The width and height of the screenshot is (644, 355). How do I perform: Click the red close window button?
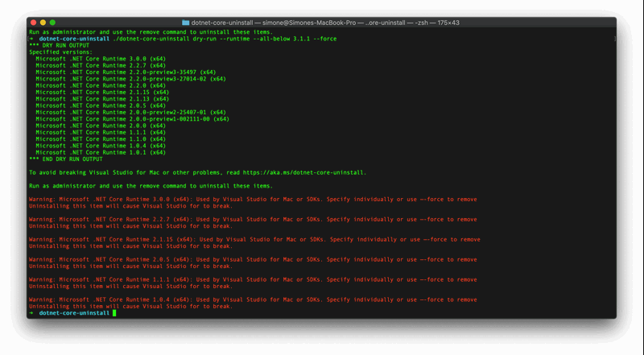34,23
